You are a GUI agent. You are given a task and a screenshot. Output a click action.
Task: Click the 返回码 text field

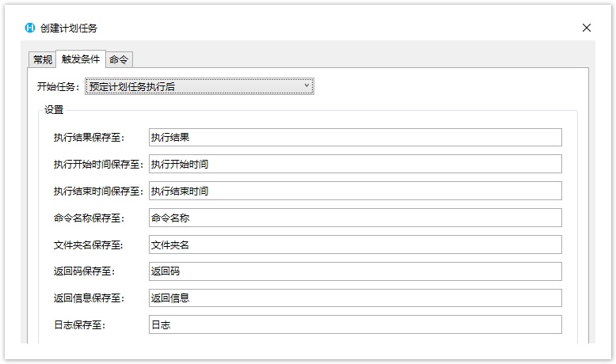click(356, 271)
